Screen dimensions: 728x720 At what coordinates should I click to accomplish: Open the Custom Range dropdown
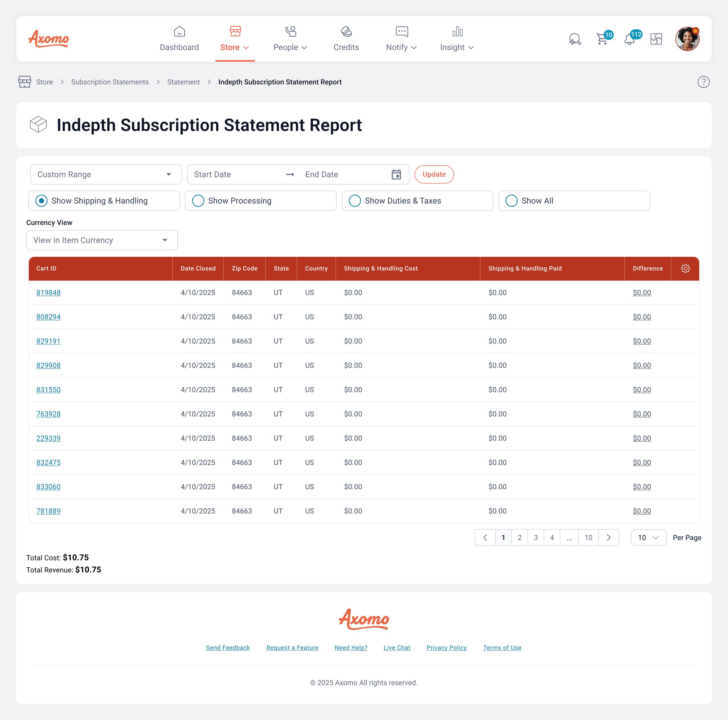pyautogui.click(x=105, y=174)
